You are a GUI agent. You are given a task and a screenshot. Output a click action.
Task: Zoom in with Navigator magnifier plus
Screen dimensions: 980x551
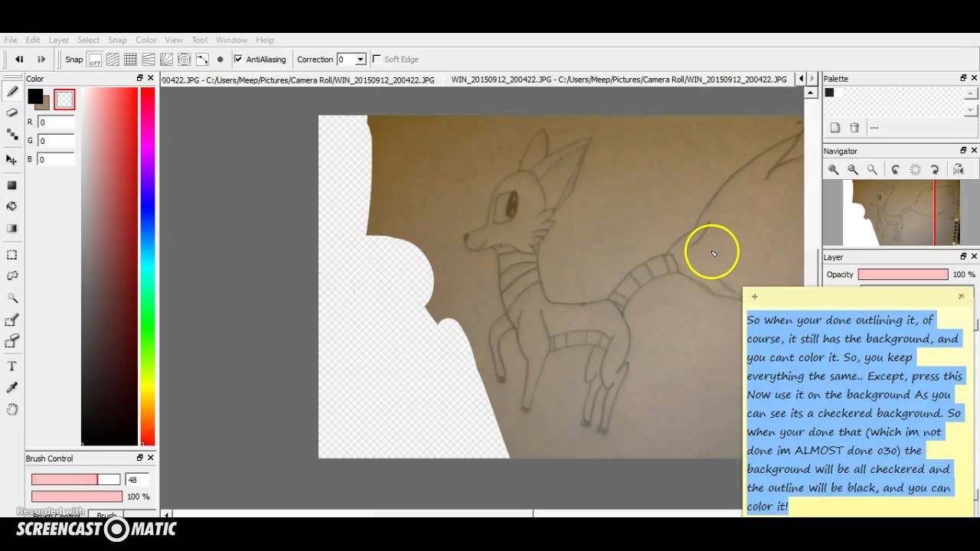834,170
